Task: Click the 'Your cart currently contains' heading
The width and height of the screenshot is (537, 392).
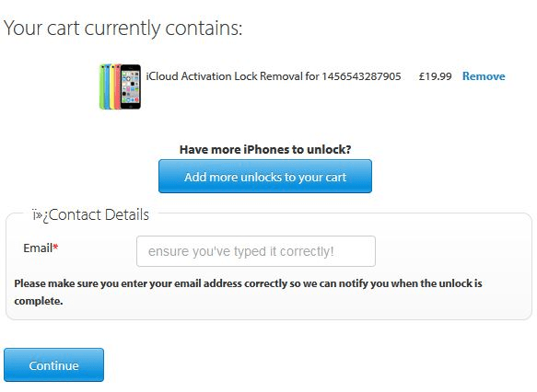Action: pyautogui.click(x=123, y=28)
